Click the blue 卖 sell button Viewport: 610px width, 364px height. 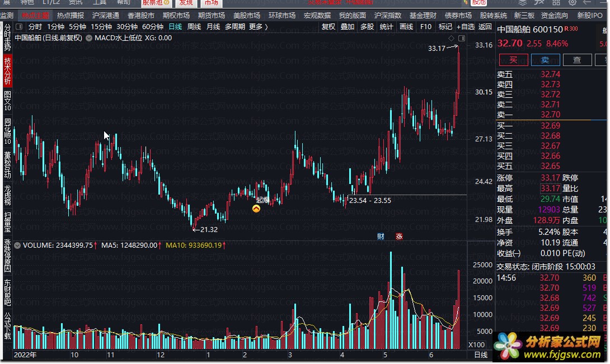[x=546, y=60]
